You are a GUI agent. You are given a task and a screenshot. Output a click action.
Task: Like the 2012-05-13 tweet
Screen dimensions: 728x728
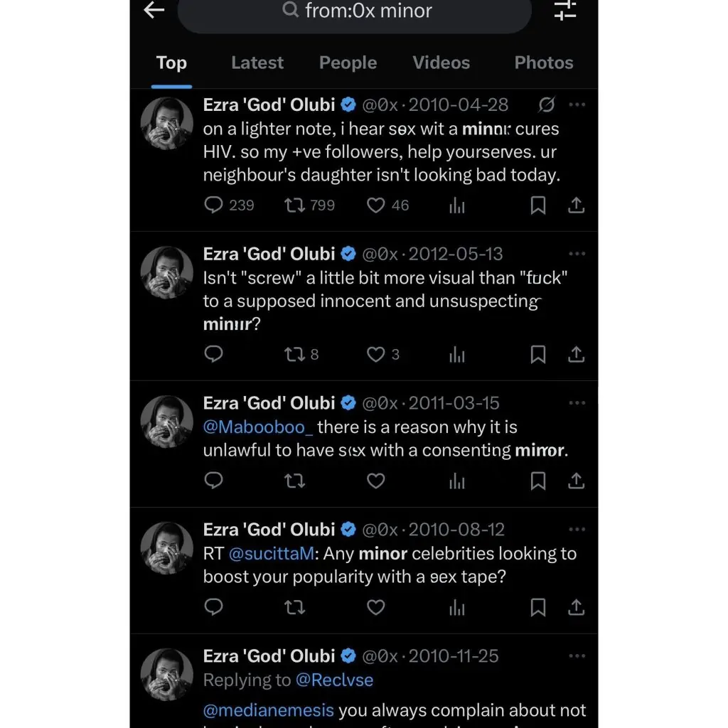(x=375, y=354)
